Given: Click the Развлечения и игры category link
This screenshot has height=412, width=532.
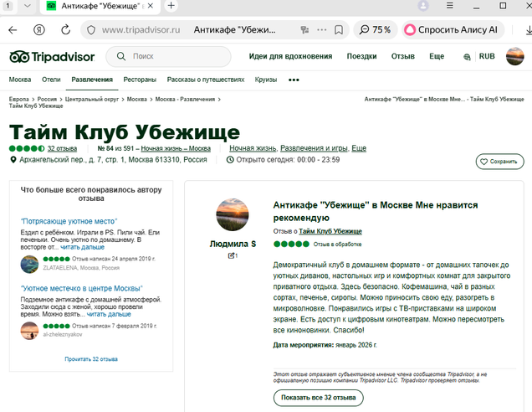Looking at the screenshot, I should pyautogui.click(x=314, y=148).
